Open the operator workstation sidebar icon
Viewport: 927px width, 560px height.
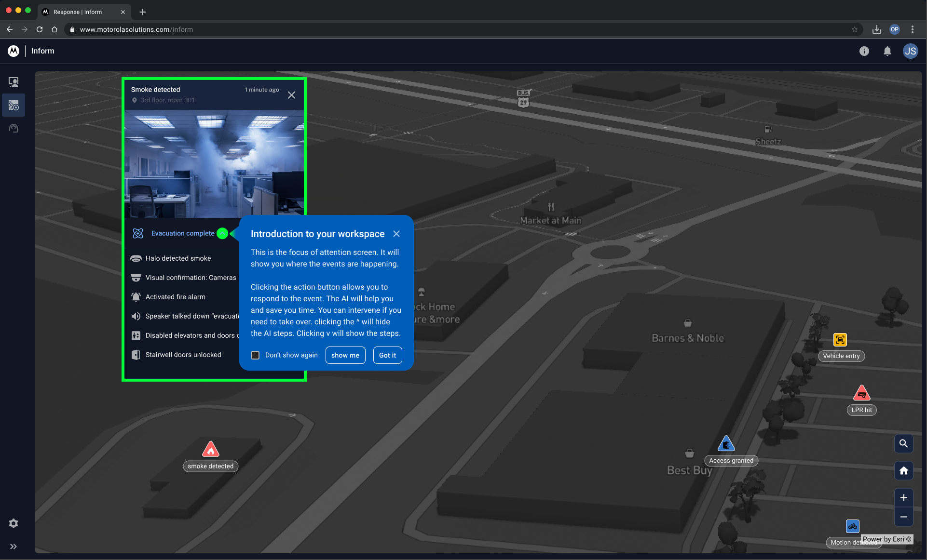coord(14,82)
